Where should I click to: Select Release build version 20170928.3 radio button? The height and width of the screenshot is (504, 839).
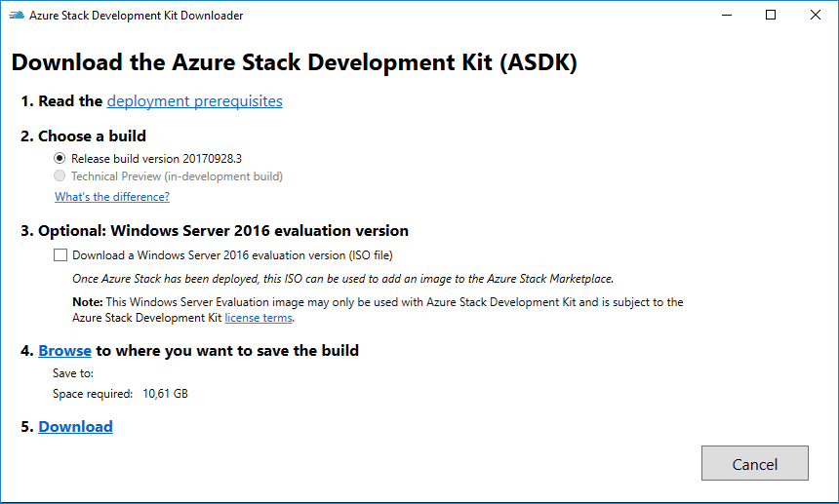(60, 158)
